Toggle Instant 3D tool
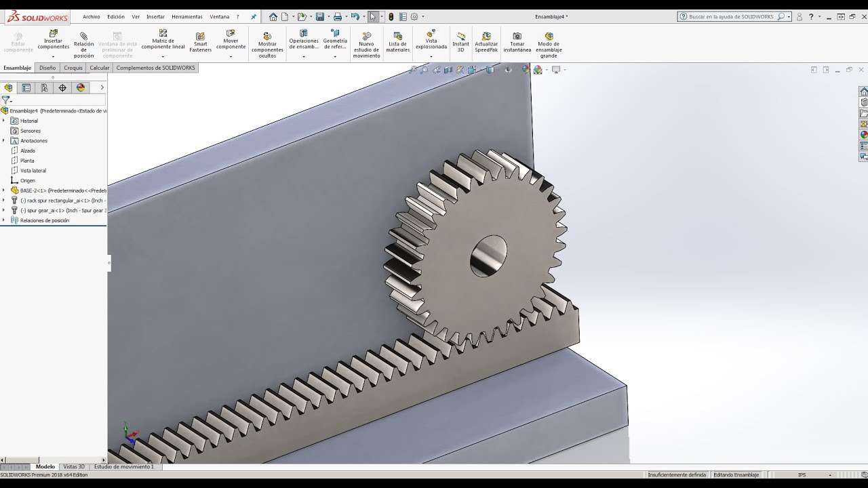Screen dimensions: 868x488 [x=460, y=43]
